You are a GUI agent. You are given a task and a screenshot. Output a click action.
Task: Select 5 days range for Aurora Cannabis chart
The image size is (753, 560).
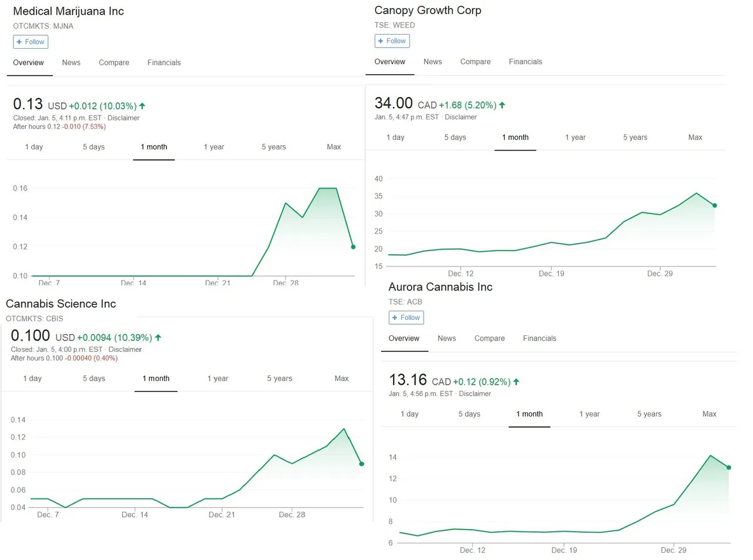469,414
